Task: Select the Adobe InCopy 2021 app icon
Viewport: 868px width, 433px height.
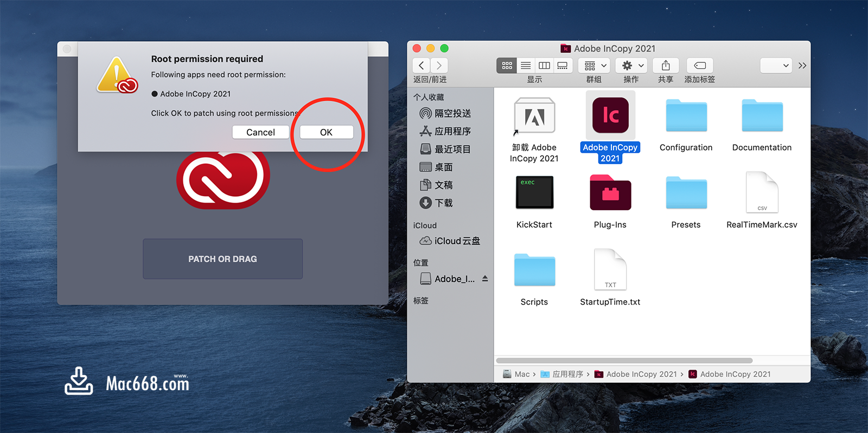Action: click(610, 115)
